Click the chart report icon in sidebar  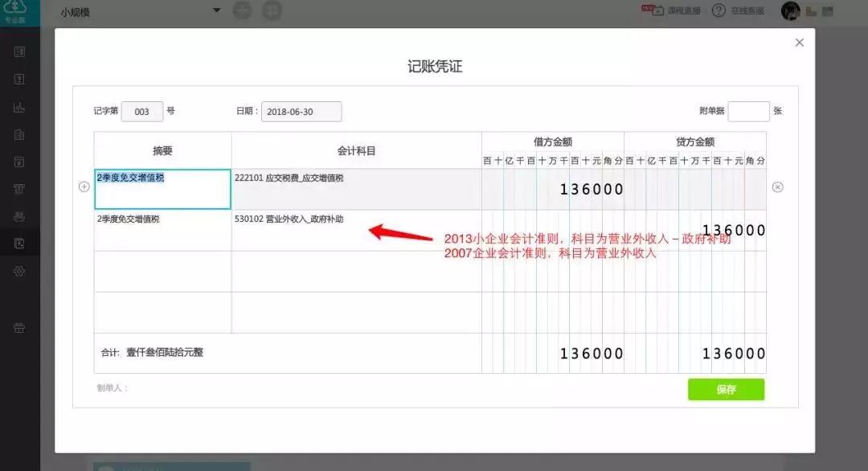click(19, 108)
